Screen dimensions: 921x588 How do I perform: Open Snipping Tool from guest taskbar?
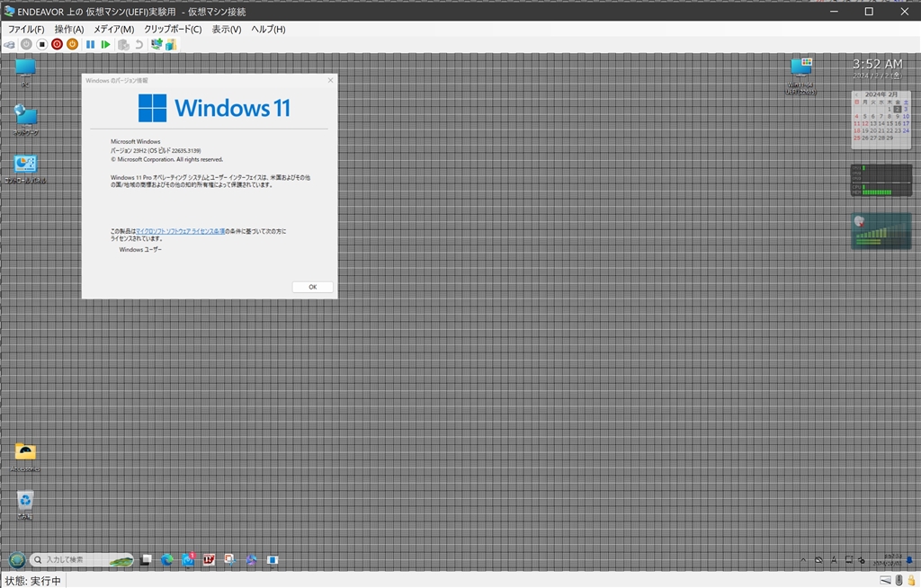coord(230,560)
